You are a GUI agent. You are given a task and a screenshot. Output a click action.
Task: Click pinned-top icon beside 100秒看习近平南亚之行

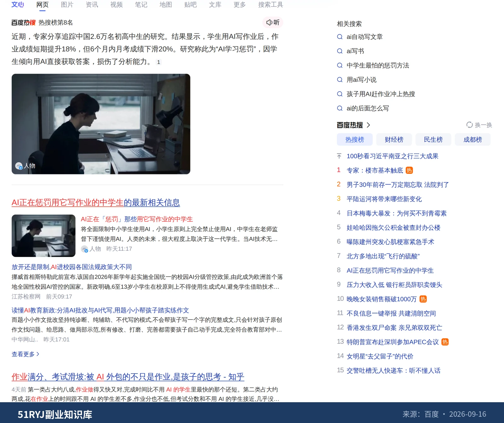(x=339, y=156)
